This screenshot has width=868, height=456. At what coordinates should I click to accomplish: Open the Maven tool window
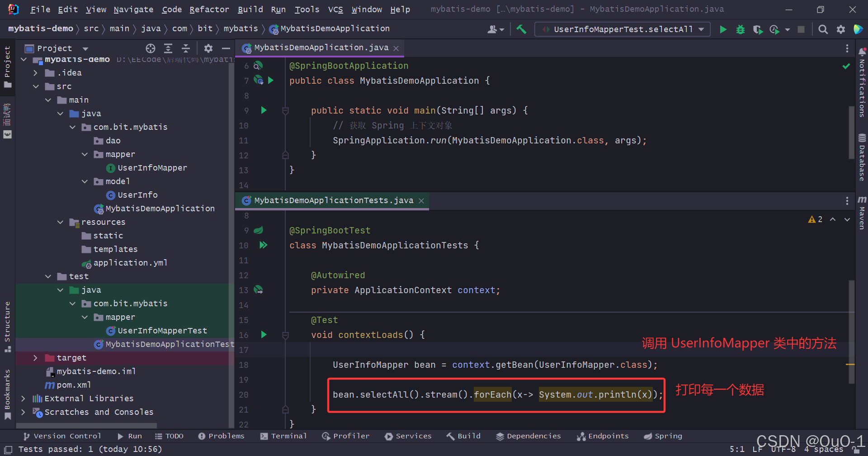[x=862, y=213]
